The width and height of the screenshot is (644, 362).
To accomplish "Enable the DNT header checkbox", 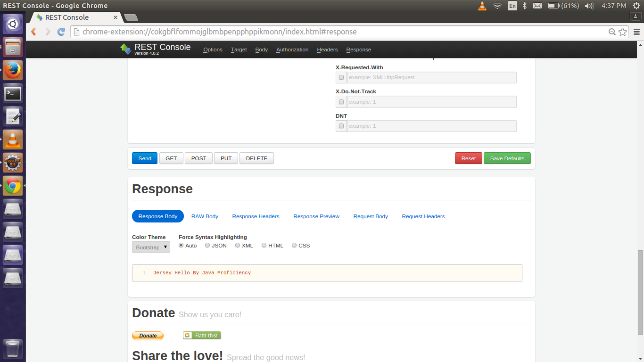I will (x=341, y=126).
